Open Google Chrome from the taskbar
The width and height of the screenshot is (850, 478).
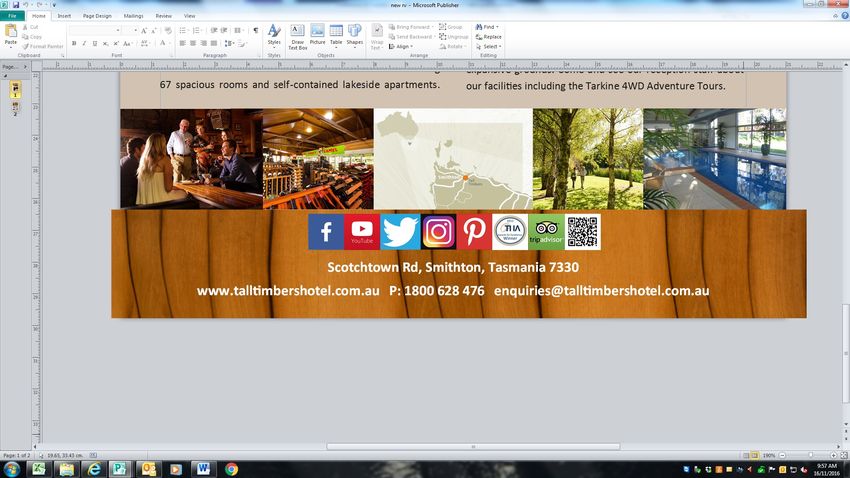coord(231,469)
